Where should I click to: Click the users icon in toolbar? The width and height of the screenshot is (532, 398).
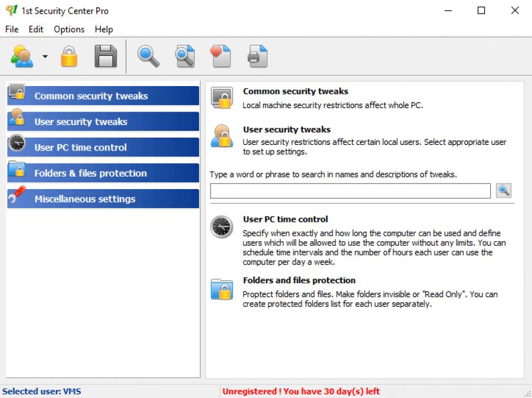click(22, 56)
